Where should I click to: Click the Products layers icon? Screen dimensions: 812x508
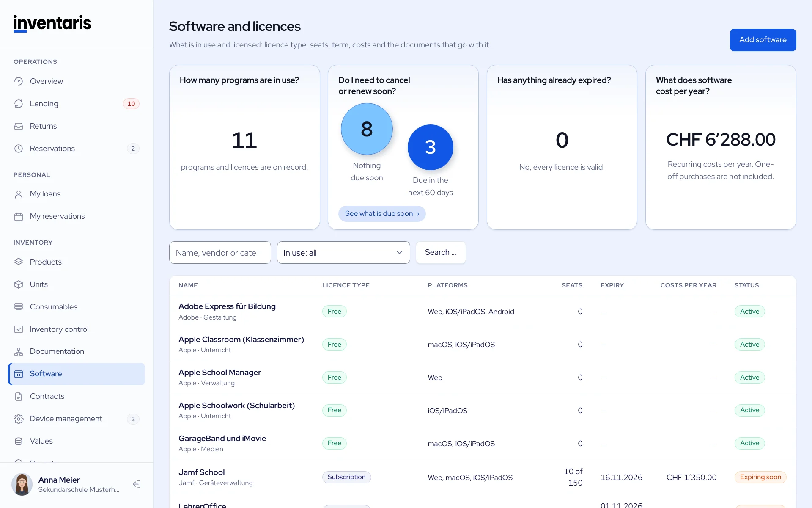pos(19,262)
